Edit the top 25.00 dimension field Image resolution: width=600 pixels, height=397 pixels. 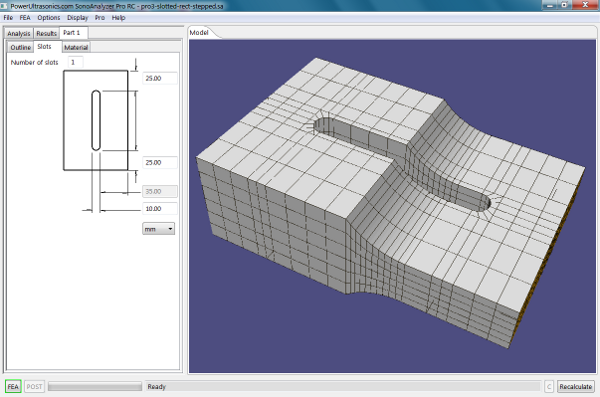click(160, 78)
